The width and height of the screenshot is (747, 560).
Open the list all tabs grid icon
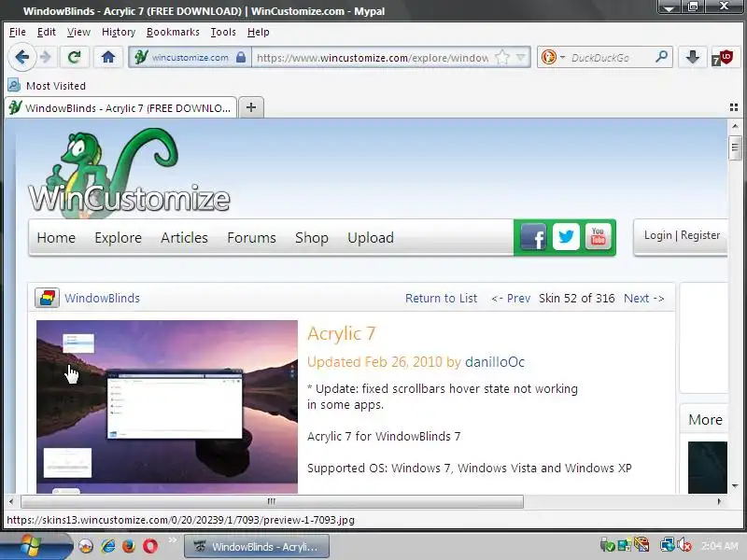pyautogui.click(x=734, y=107)
